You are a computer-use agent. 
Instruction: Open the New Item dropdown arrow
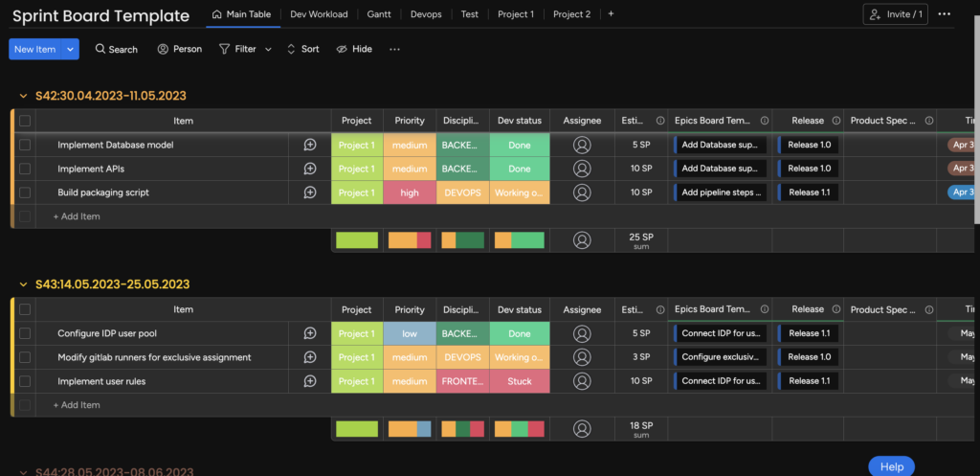[68, 49]
